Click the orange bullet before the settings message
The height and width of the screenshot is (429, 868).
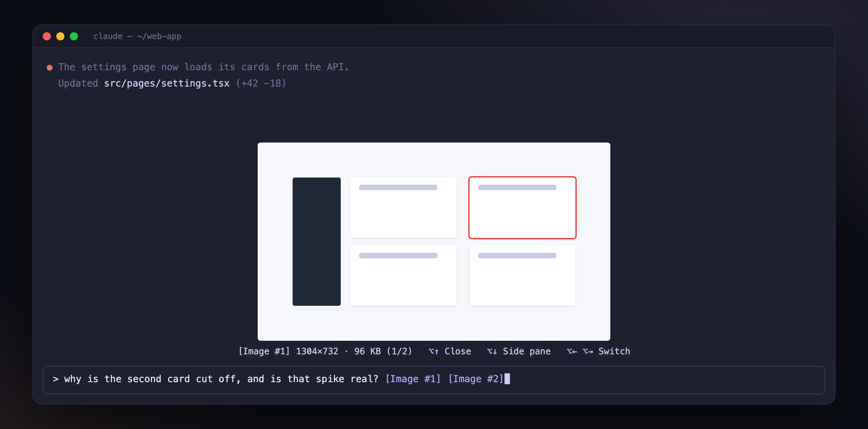(50, 68)
